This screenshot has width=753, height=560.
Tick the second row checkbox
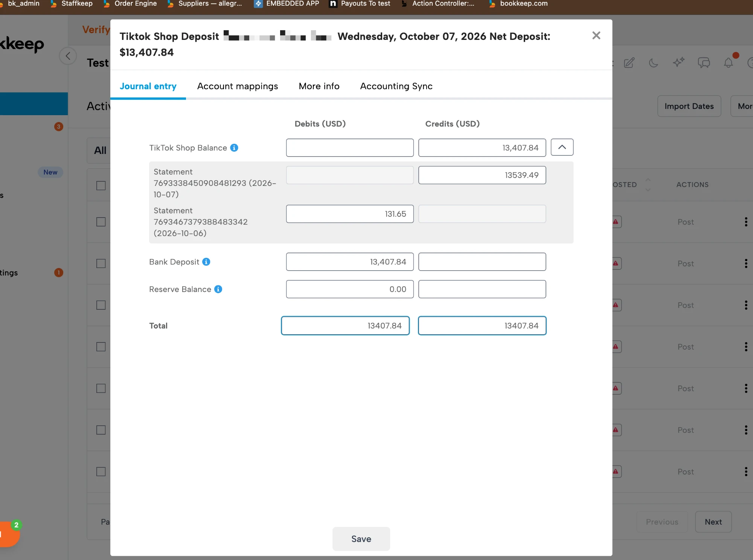(101, 263)
